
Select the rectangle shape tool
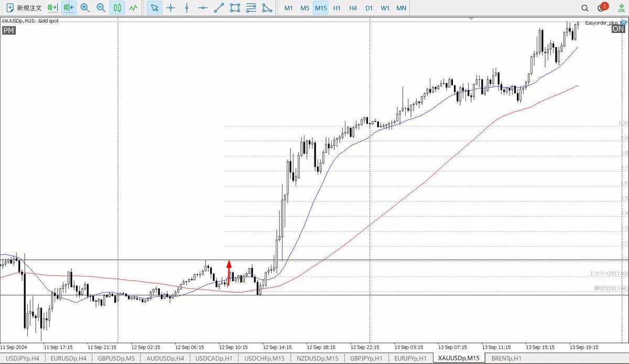click(235, 8)
